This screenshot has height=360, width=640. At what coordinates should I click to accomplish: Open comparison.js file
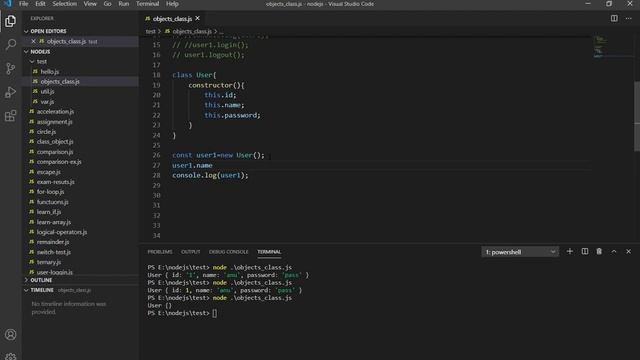[55, 152]
